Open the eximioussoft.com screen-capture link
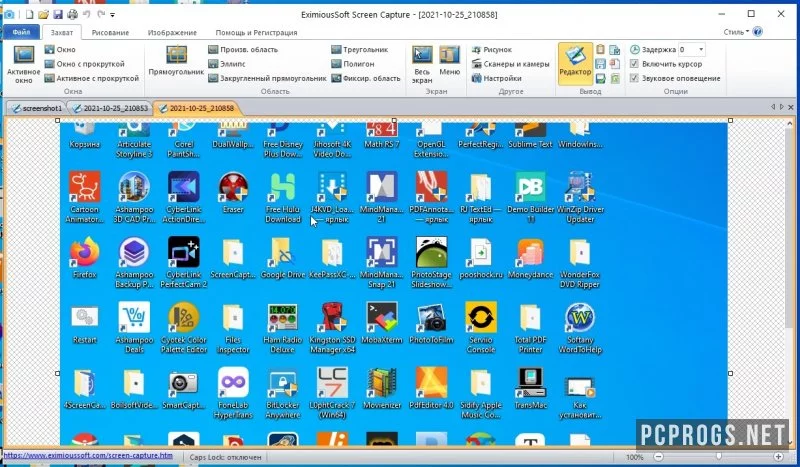800x467 pixels. 88,455
